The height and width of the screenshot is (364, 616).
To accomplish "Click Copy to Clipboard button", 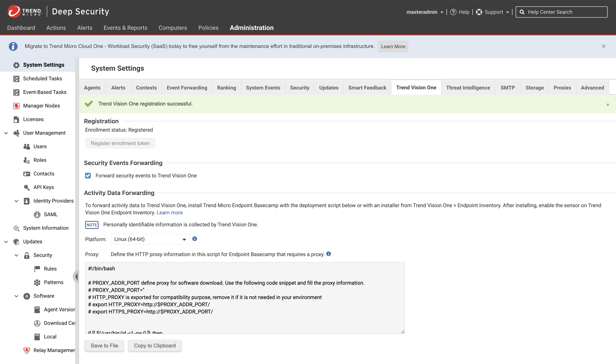I will pyautogui.click(x=155, y=346).
